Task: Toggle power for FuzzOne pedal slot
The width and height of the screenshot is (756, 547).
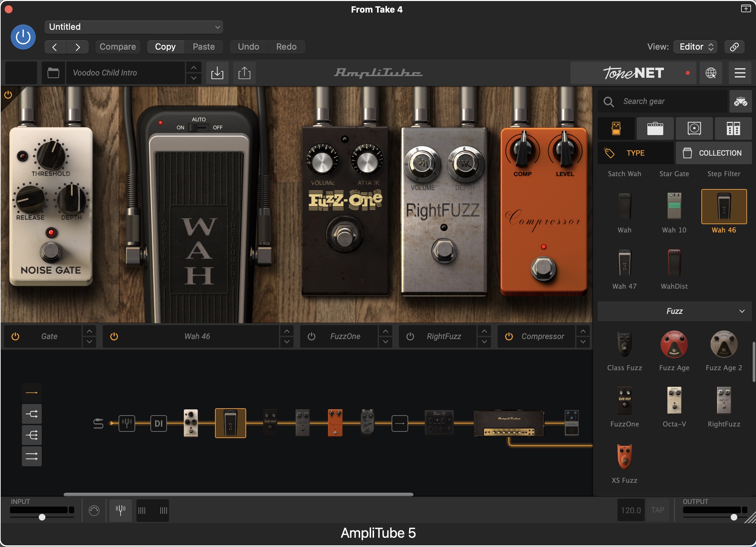Action: click(x=311, y=336)
